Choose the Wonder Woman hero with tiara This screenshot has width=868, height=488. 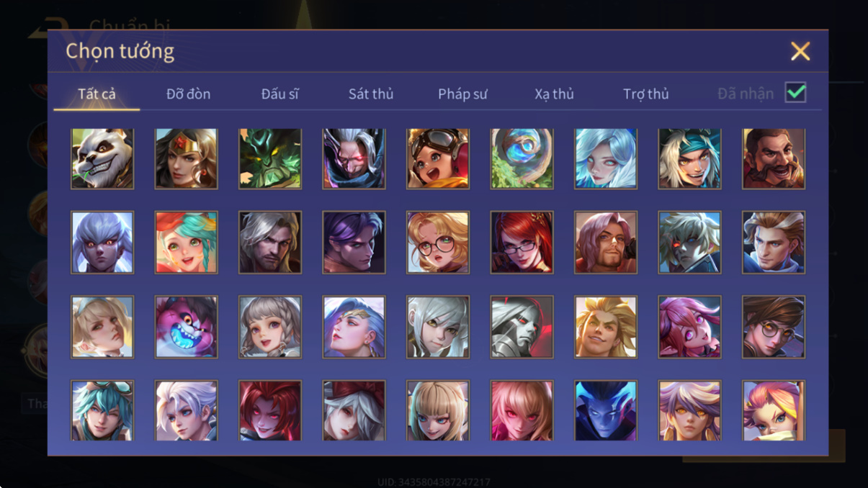(186, 158)
